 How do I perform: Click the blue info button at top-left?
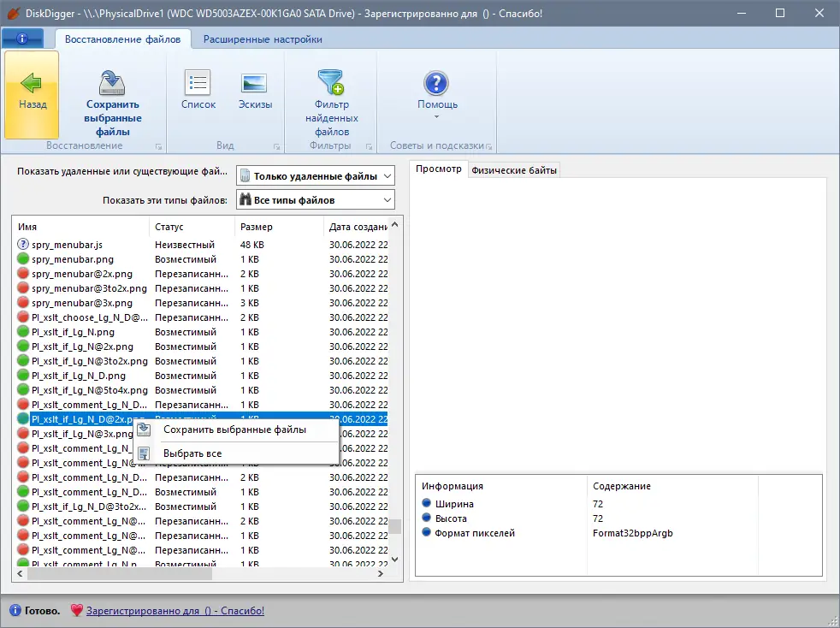tap(22, 39)
